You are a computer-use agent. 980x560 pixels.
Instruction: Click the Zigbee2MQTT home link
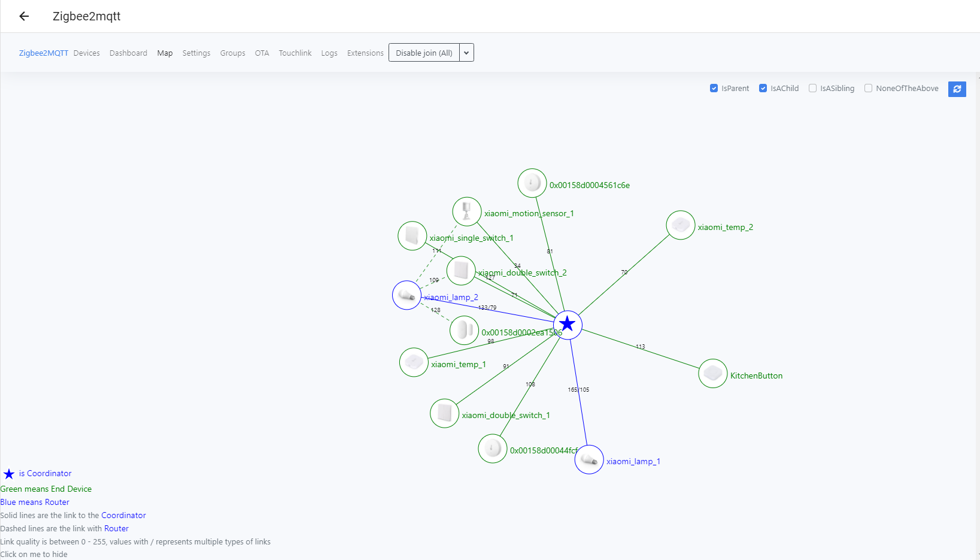(x=44, y=53)
